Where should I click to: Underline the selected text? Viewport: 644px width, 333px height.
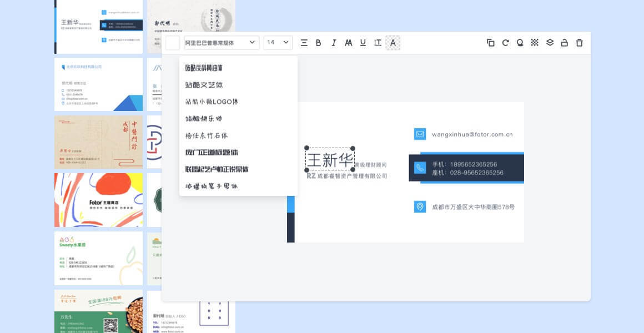pos(363,43)
